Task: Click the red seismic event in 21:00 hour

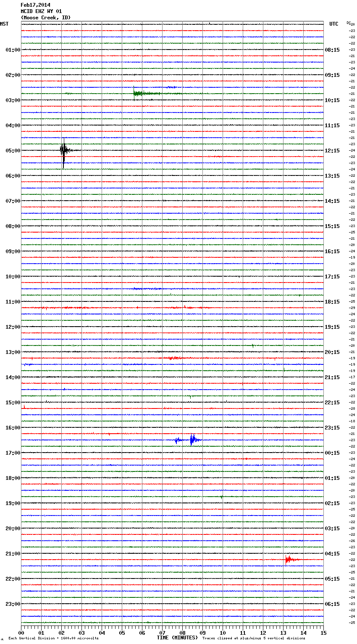Action: click(292, 559)
